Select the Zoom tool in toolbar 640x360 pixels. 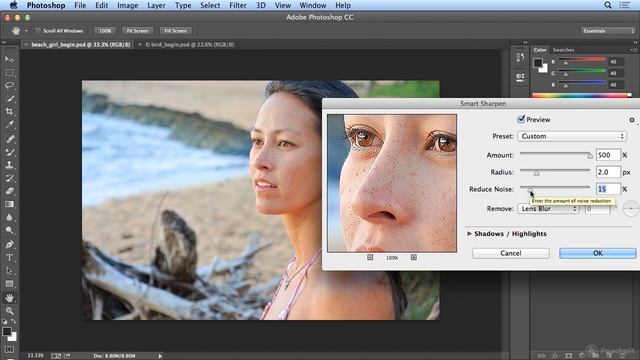(9, 311)
